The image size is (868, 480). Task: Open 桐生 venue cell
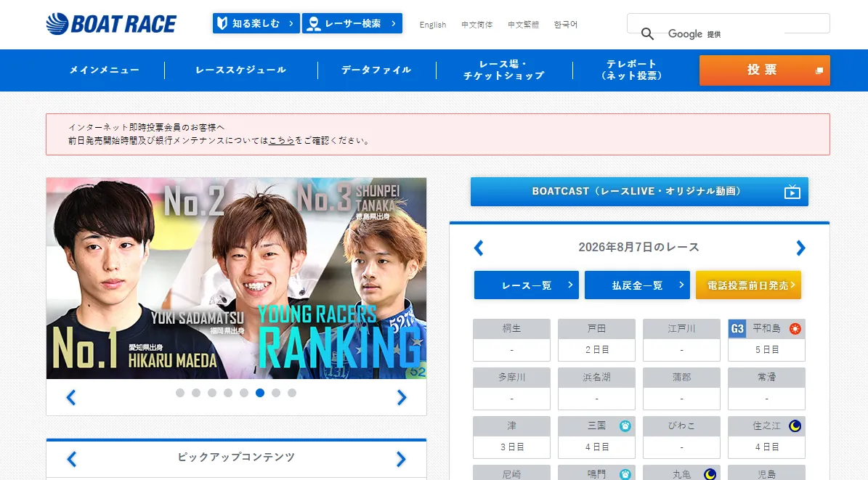click(511, 340)
